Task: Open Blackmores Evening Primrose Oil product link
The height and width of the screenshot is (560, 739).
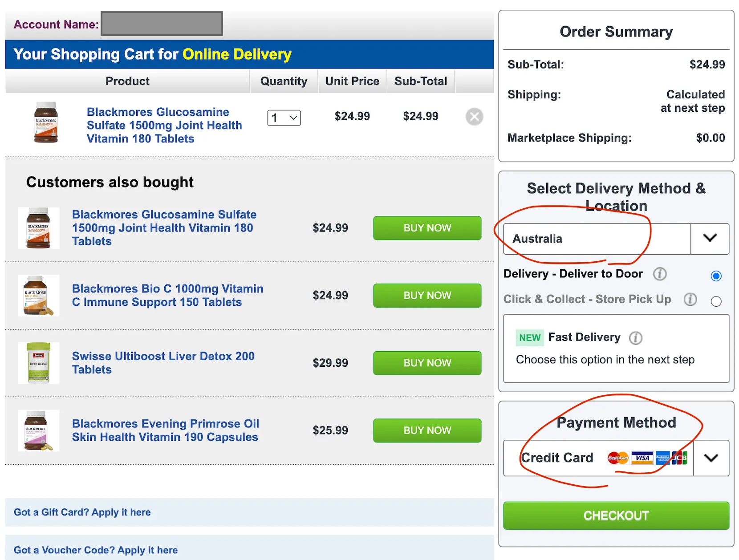Action: pyautogui.click(x=165, y=430)
